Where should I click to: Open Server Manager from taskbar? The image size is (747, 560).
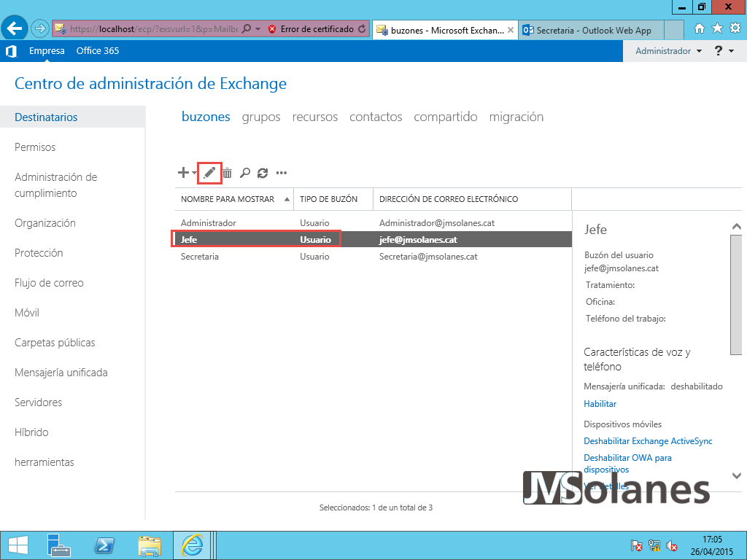58,545
